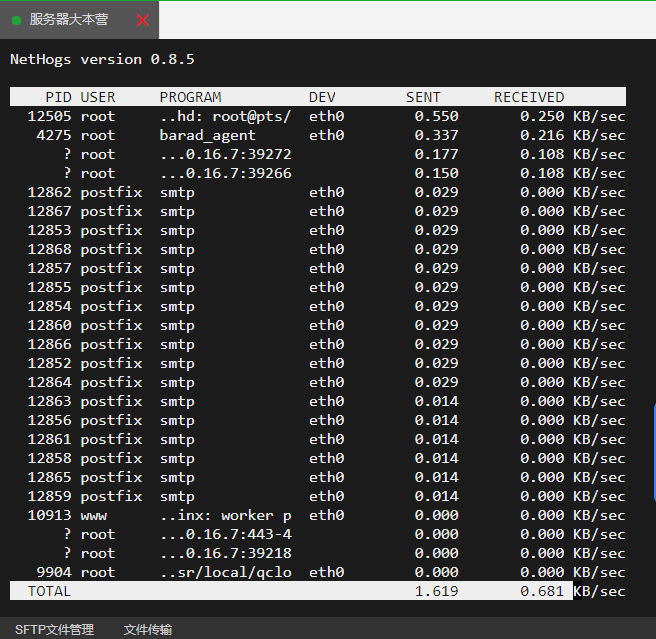This screenshot has height=639, width=656.
Task: Select PID 12505 in the process list
Action: (49, 116)
